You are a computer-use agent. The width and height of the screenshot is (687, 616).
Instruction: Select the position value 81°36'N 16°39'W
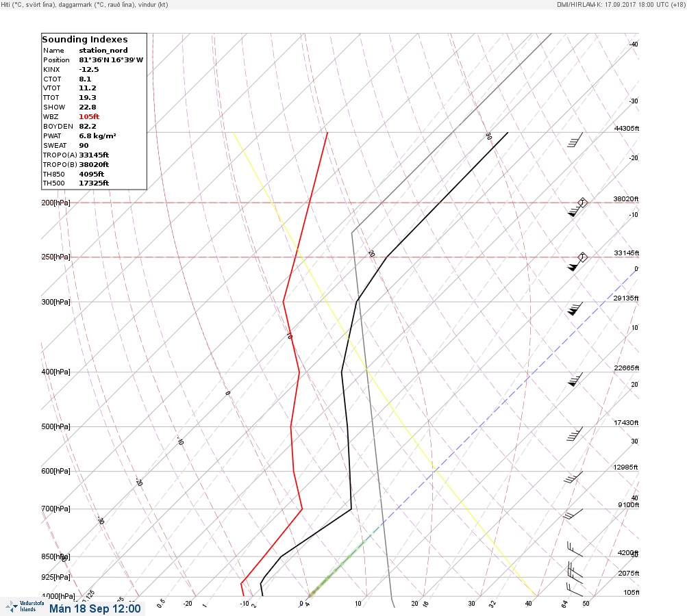(x=111, y=60)
